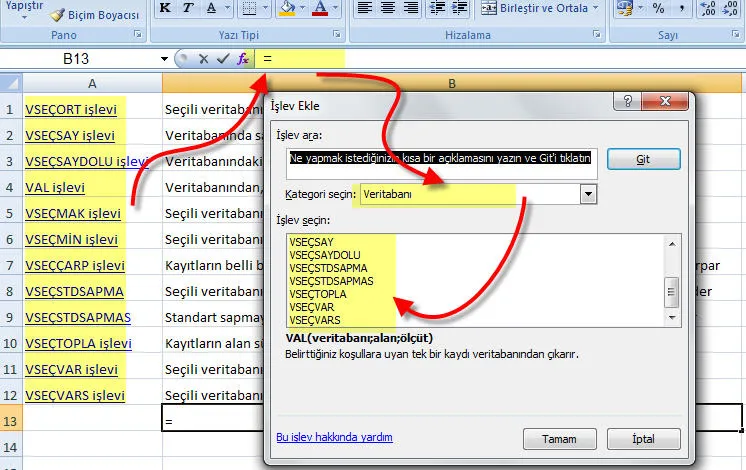The image size is (746, 470).
Task: Click the font color red A swatch
Action: (320, 9)
